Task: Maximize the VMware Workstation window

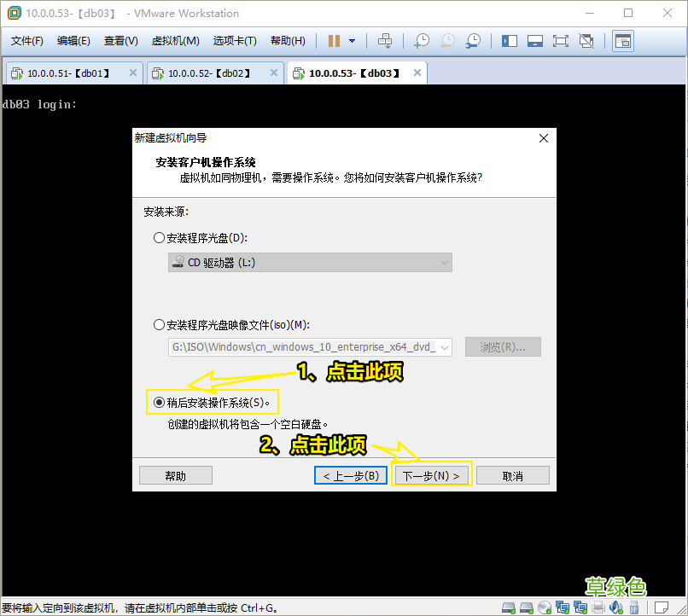Action: point(628,13)
